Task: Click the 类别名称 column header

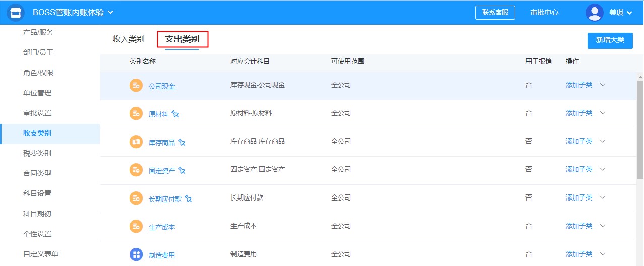Action: coord(143,61)
